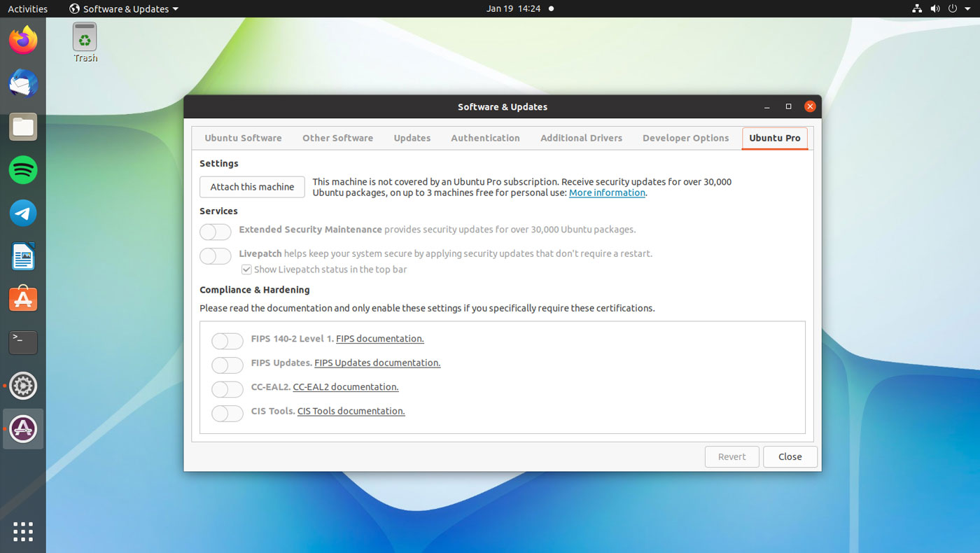Open Spotify from the dock

click(23, 170)
